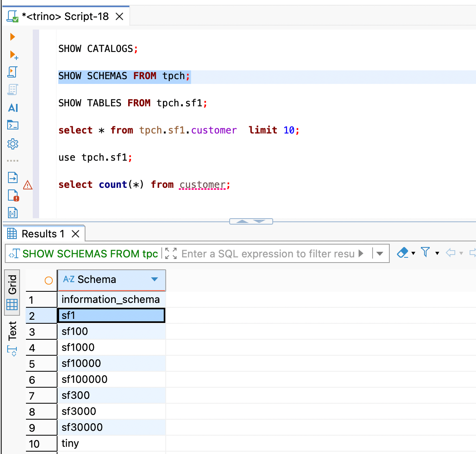Open the filter history dropdown
The width and height of the screenshot is (476, 454).
pos(379,253)
